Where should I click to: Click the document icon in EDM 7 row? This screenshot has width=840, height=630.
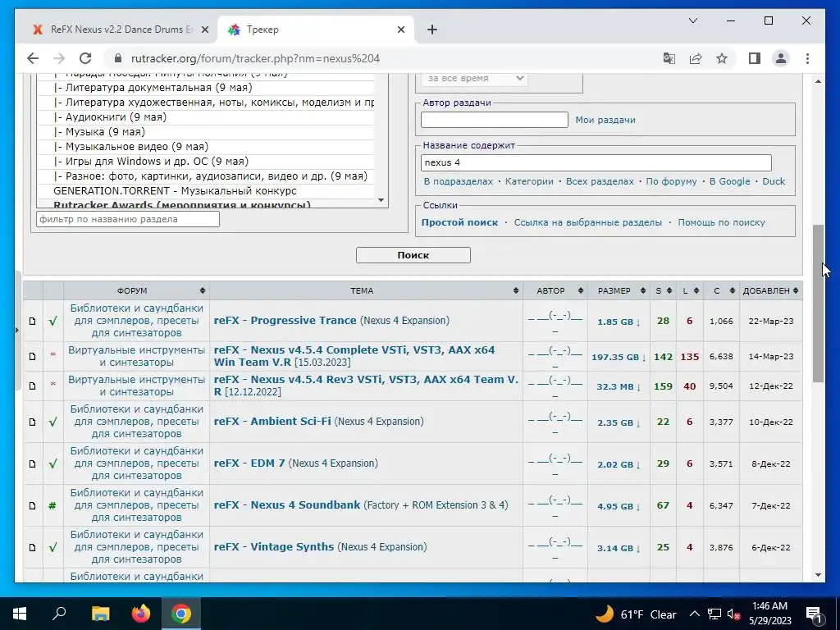click(x=33, y=463)
